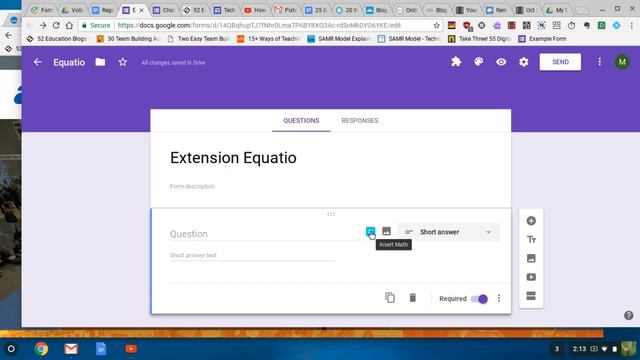640x360 pixels.
Task: Open Two Easy Team Building bookmark
Action: point(198,39)
